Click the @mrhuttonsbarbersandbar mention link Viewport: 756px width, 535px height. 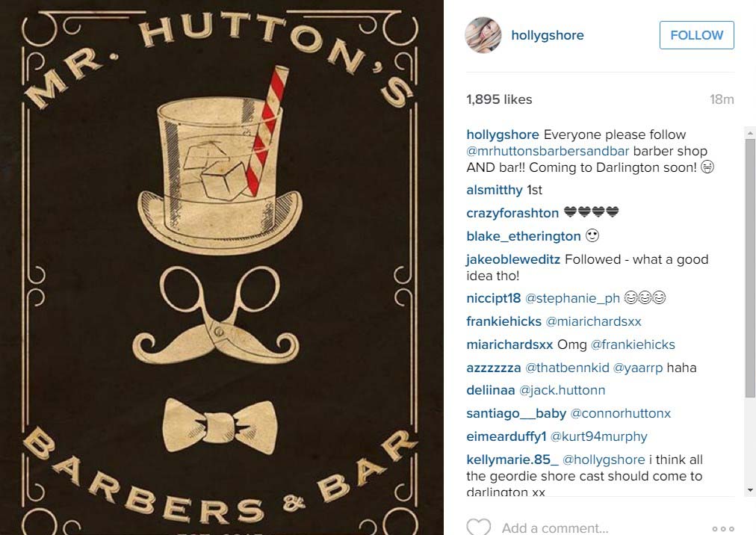coord(548,151)
